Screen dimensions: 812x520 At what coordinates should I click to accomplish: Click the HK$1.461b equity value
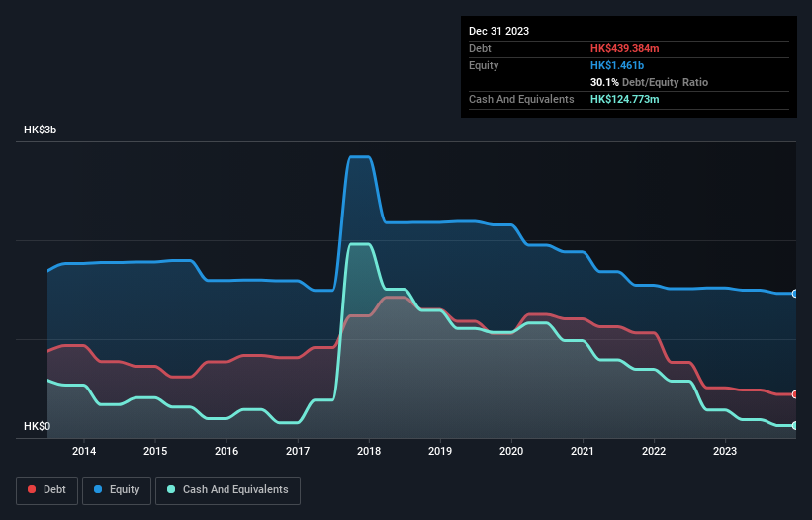coord(617,65)
